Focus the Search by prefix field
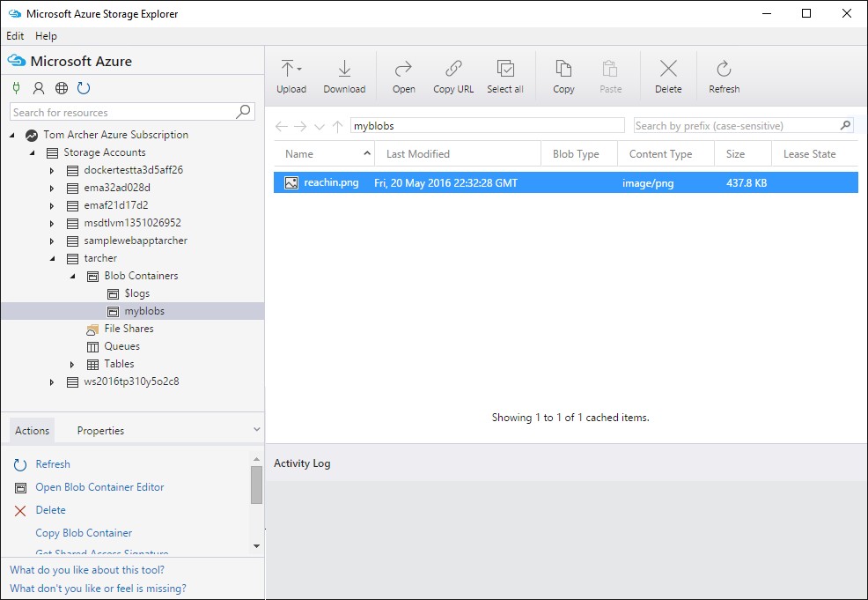 tap(743, 125)
